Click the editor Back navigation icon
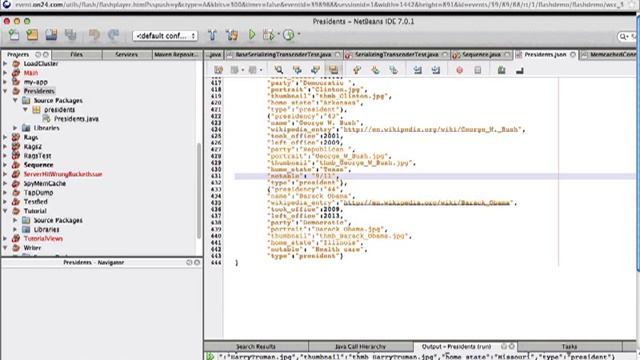Viewport: 640px width, 360px height. click(234, 70)
